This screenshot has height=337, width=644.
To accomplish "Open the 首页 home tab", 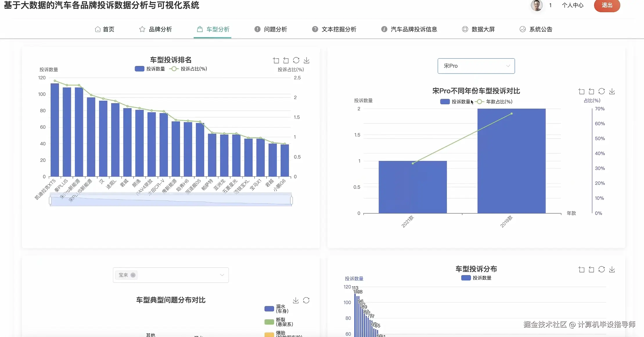I will (x=105, y=29).
